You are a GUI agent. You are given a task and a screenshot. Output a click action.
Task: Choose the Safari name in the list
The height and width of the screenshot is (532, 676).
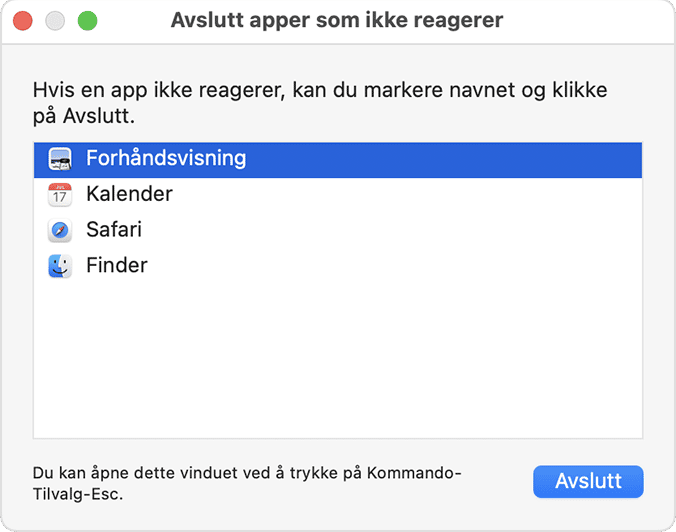pyautogui.click(x=114, y=230)
